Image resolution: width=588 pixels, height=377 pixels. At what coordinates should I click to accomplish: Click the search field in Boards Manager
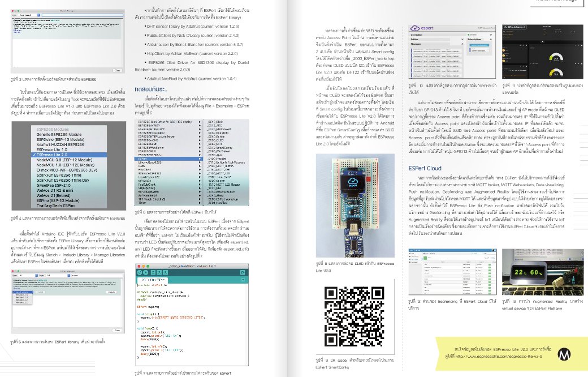(83, 15)
